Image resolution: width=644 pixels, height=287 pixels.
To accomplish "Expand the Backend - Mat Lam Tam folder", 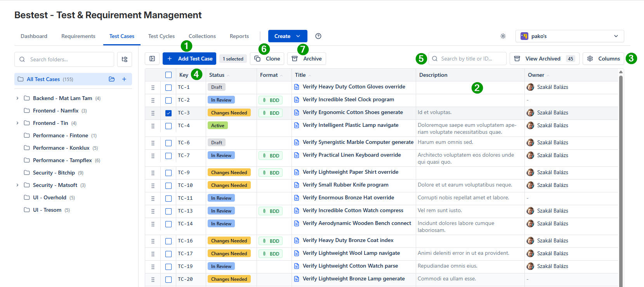I will point(17,98).
